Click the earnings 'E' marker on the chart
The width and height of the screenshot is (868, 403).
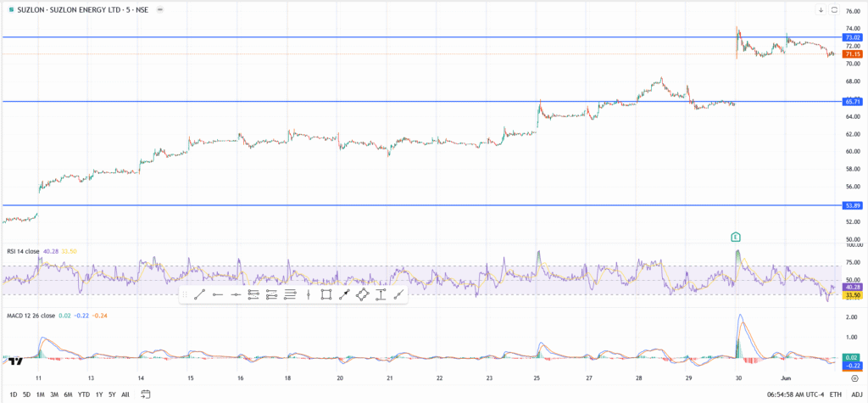point(737,236)
